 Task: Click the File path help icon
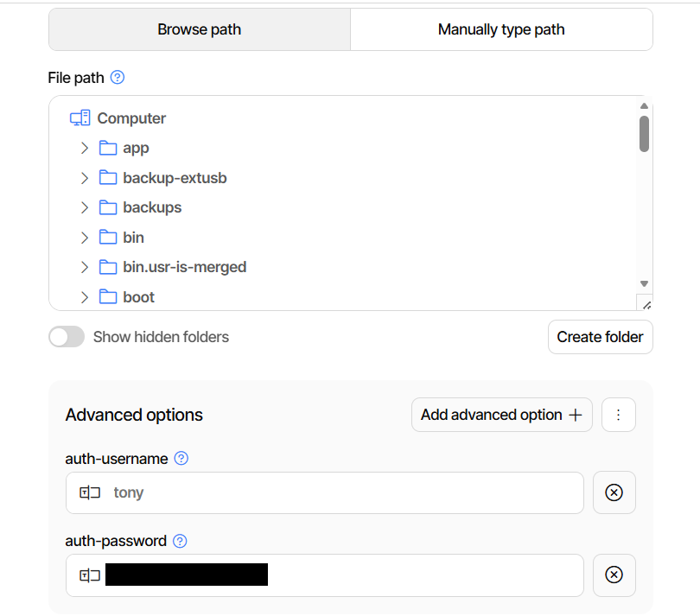click(x=118, y=77)
